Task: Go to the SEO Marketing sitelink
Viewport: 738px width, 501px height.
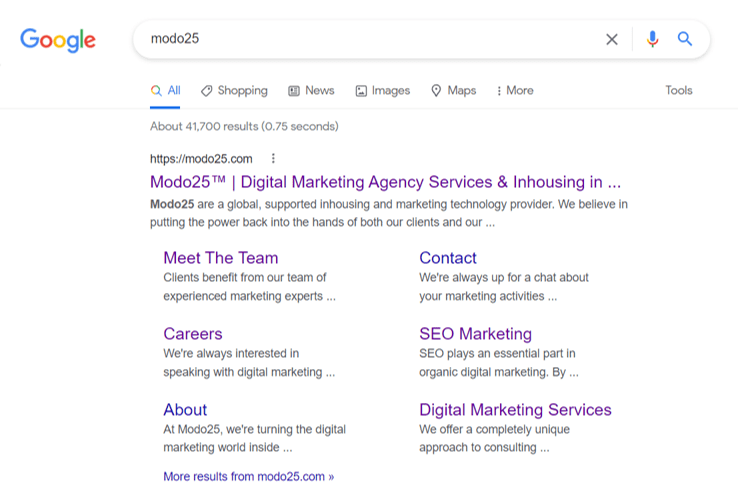Action: point(475,334)
